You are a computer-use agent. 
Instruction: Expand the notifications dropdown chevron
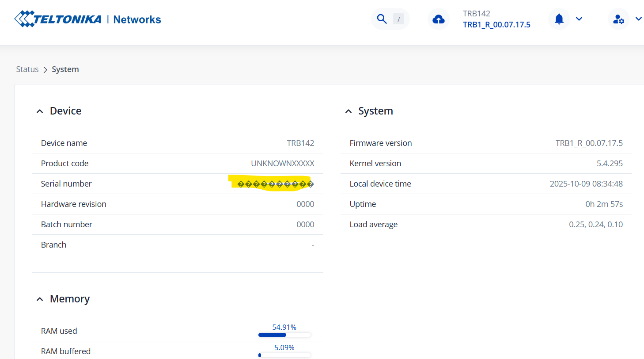coord(579,19)
